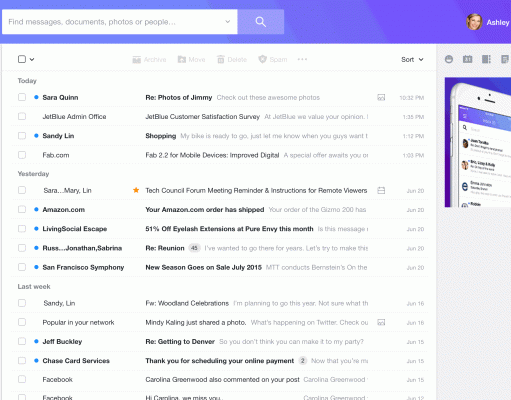Image resolution: width=511 pixels, height=400 pixels.
Task: Open Ashley's profile account menu
Action: point(488,22)
